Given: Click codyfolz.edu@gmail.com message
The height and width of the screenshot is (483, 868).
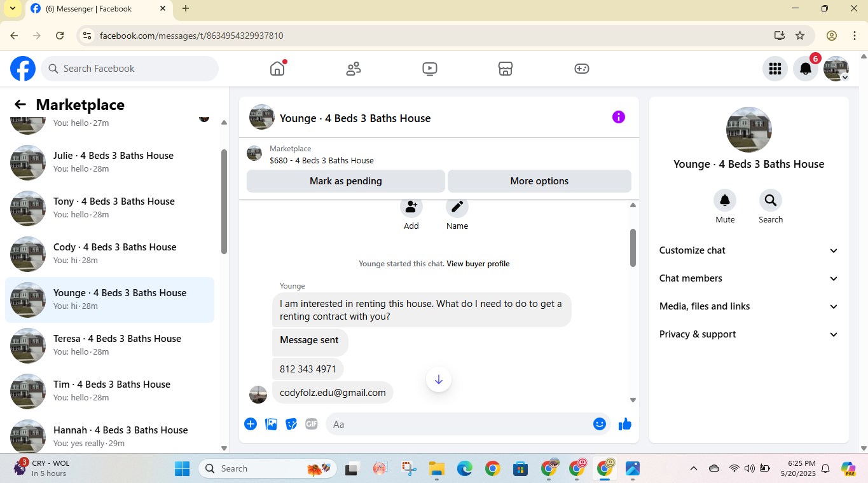Looking at the screenshot, I should pyautogui.click(x=333, y=393).
